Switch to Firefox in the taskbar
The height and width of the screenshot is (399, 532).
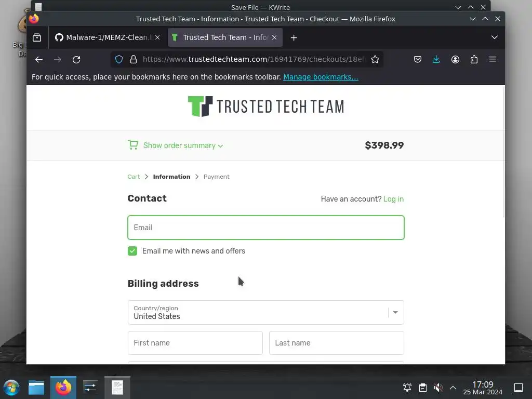[63, 388]
